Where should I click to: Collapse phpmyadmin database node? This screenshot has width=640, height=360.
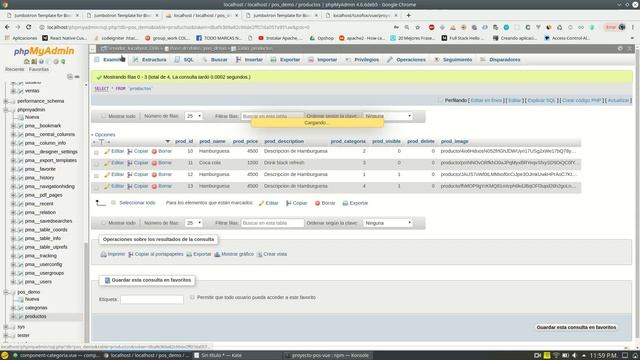tap(6, 110)
